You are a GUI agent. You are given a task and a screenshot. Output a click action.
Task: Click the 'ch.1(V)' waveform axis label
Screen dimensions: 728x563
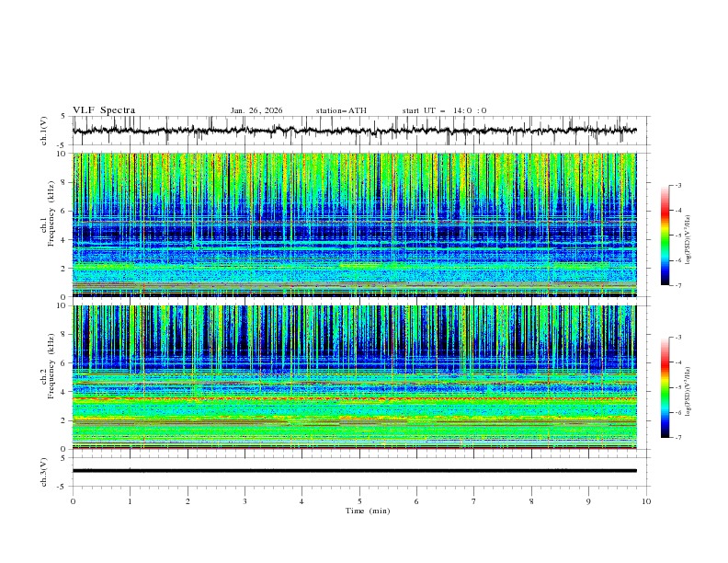[x=44, y=131]
